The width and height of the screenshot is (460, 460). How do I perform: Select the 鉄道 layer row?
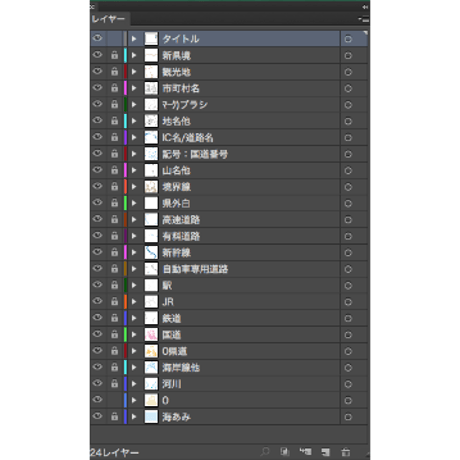[x=229, y=318]
